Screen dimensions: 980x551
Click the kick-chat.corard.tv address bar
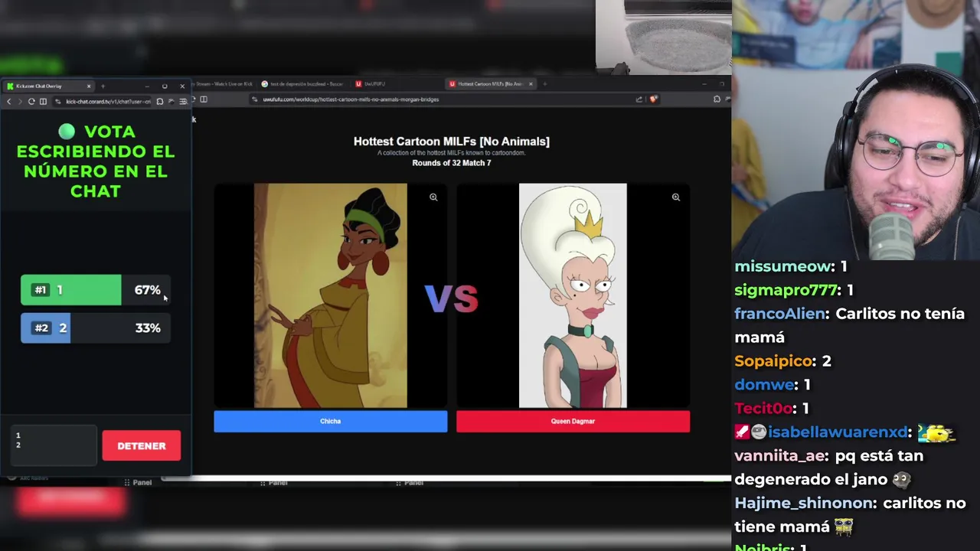pos(103,101)
